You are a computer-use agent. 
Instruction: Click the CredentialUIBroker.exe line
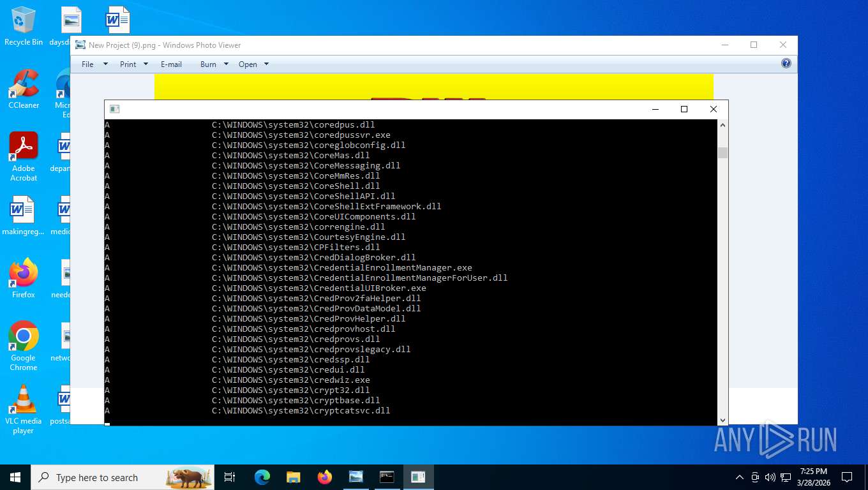point(319,288)
